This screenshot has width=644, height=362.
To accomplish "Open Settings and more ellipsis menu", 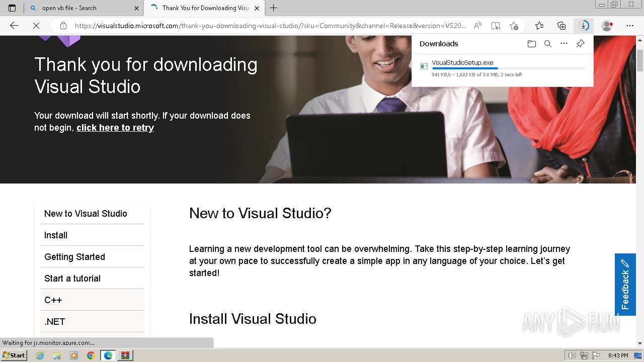I will [630, 26].
